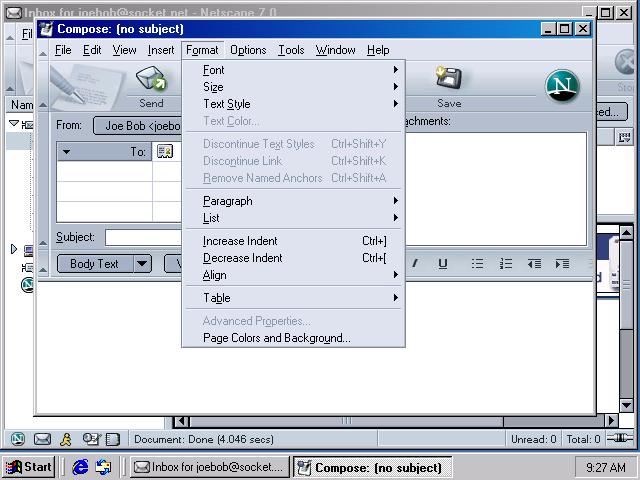Open the Align submenu
The image size is (640, 480).
[293, 275]
